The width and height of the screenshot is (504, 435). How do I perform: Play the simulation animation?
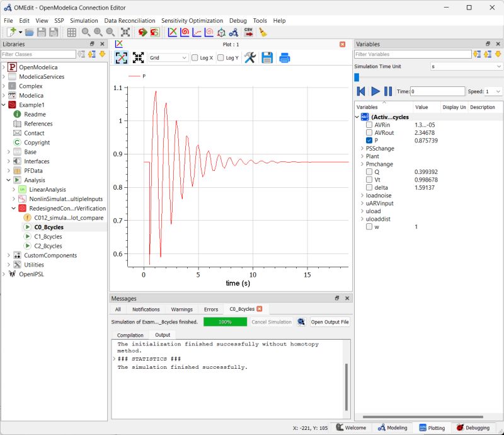point(376,91)
